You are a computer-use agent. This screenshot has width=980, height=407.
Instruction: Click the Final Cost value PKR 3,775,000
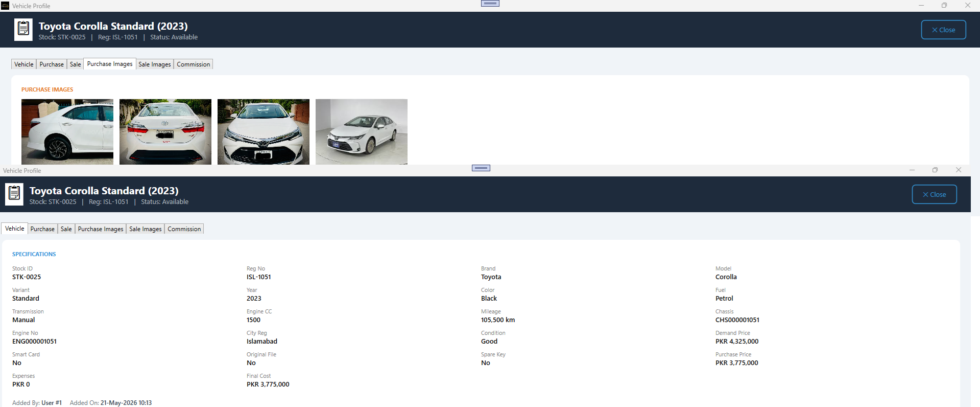coord(268,385)
